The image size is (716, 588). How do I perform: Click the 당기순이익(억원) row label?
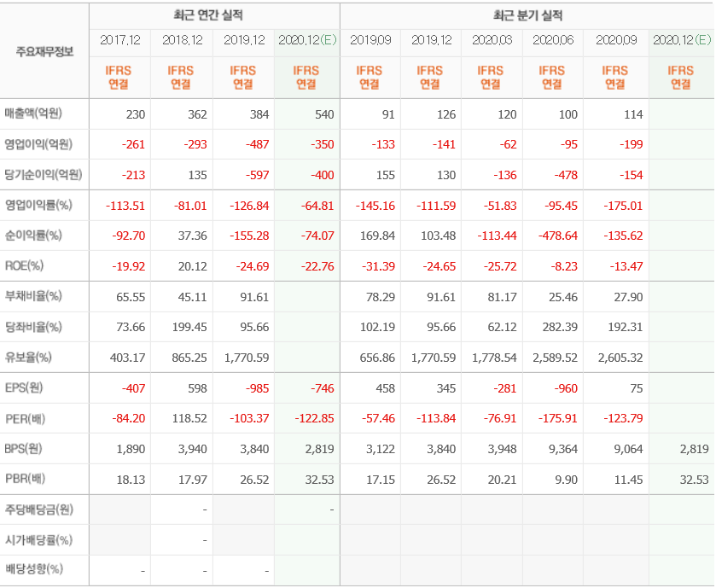pos(44,174)
